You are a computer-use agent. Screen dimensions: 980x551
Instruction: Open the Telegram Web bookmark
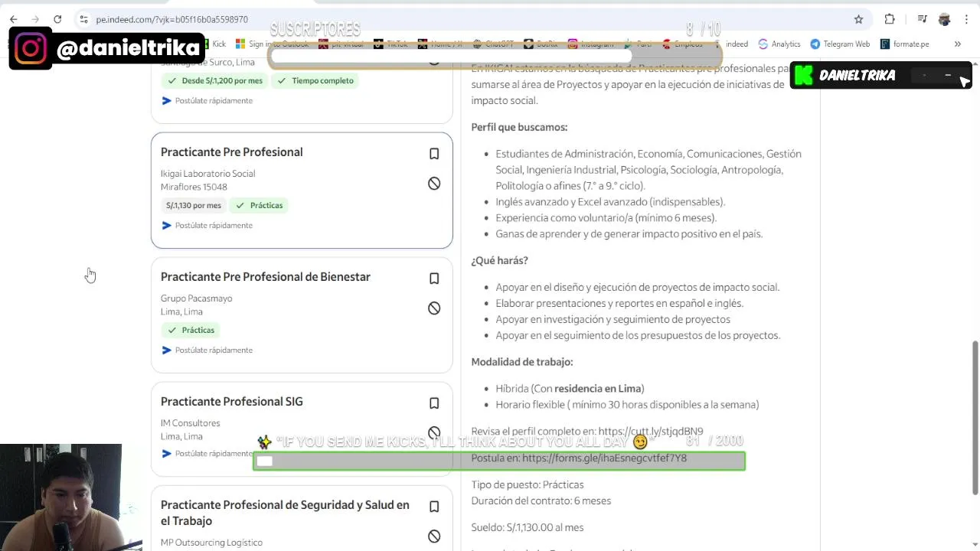[x=840, y=44]
